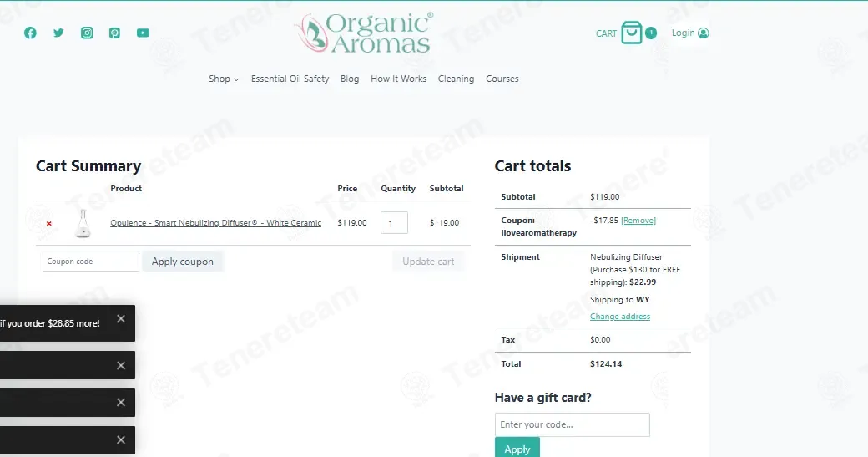Screen dimensions: 868x457
Task: Click the diffuser product thumbnail
Action: tap(83, 223)
